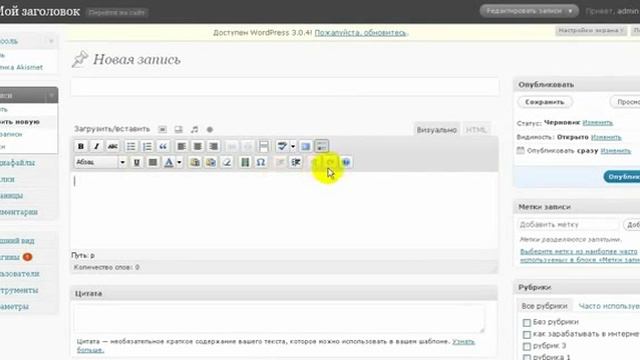Click the 'Цитата' excerpt text box
The width and height of the screenshot is (640, 360).
click(279, 318)
